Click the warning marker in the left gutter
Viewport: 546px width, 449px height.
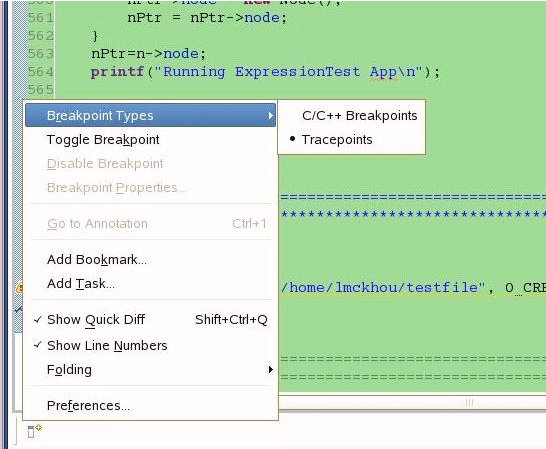pyautogui.click(x=19, y=288)
